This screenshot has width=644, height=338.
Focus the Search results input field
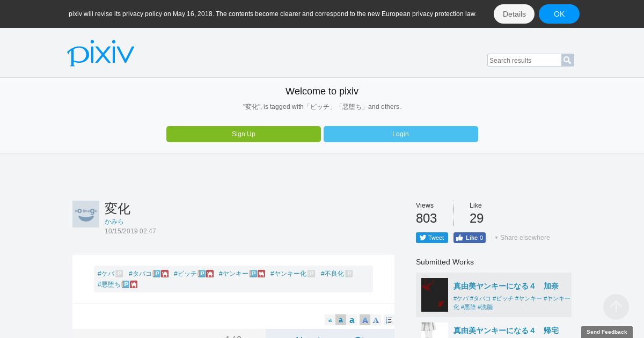click(524, 60)
